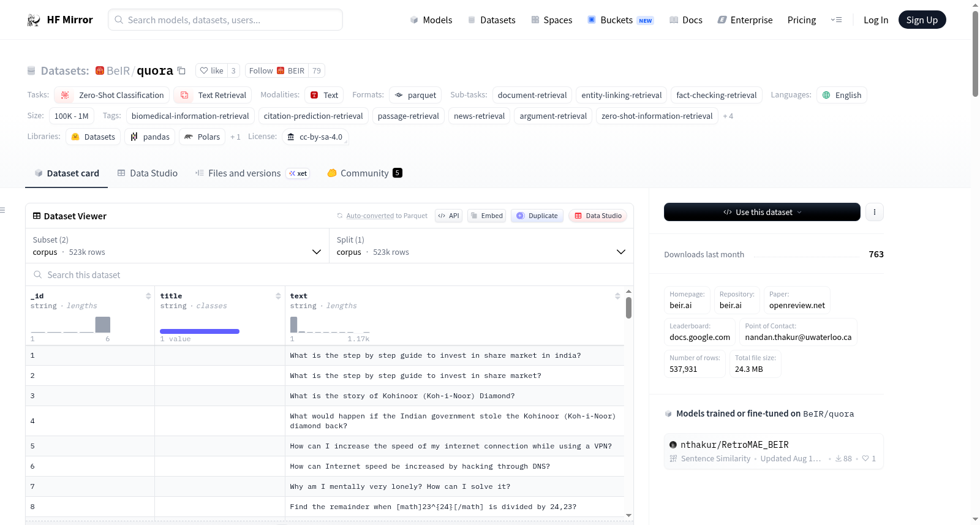This screenshot has width=980, height=525.
Task: Click the Sign Up button
Action: pyautogui.click(x=922, y=20)
